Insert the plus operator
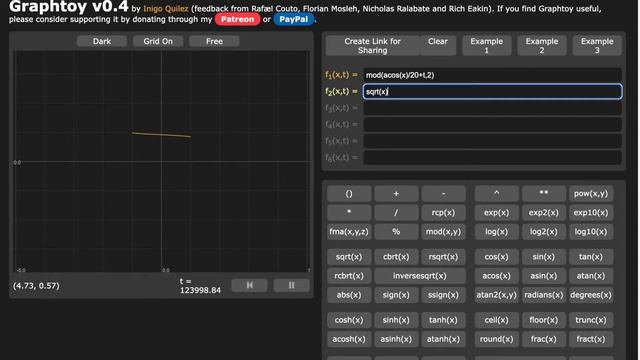640x360 pixels. [396, 194]
